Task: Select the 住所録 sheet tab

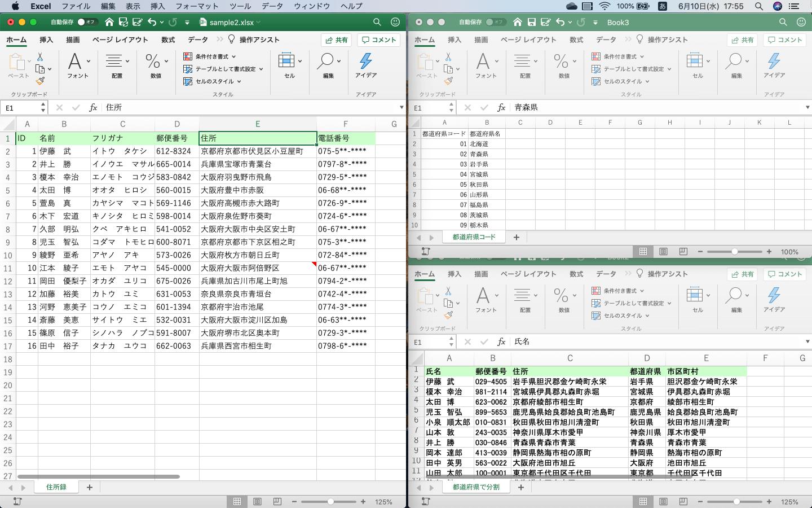Action: (56, 487)
